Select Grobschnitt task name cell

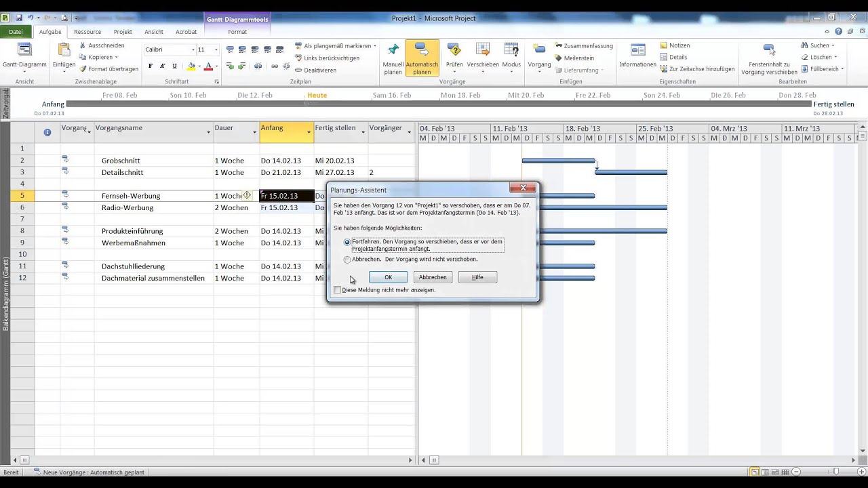tap(154, 161)
